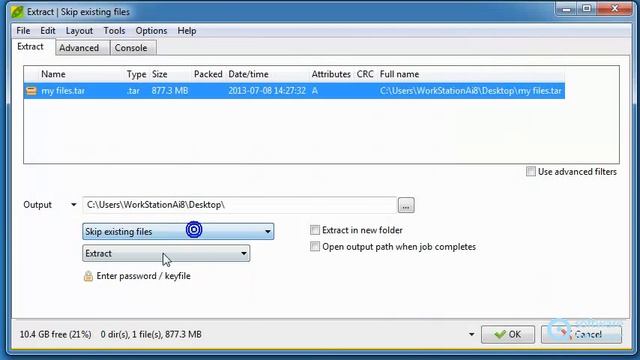This screenshot has width=640, height=360.
Task: Open the File menu
Action: 23,31
